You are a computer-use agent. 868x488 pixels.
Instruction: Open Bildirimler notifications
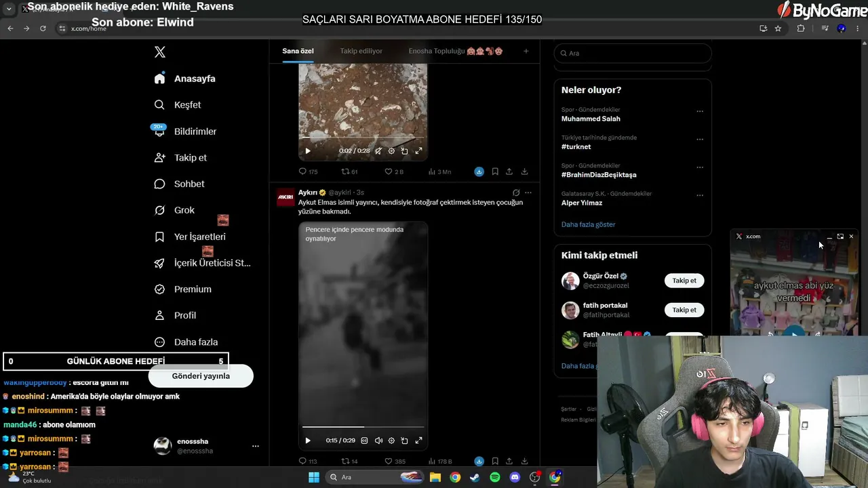pos(185,131)
